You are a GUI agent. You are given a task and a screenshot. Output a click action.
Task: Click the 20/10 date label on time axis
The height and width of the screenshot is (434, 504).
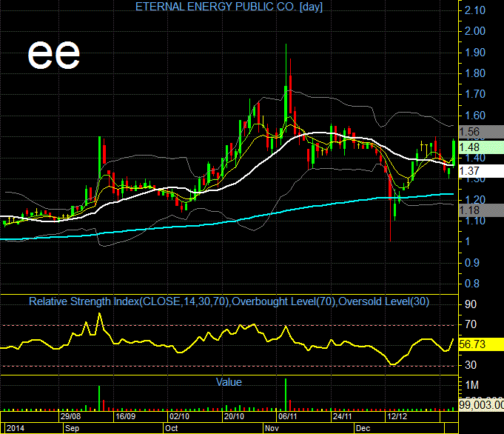click(x=234, y=416)
